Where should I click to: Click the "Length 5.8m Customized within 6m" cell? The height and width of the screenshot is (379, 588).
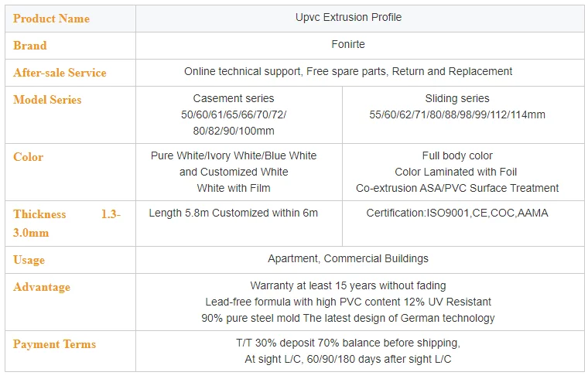click(x=234, y=213)
